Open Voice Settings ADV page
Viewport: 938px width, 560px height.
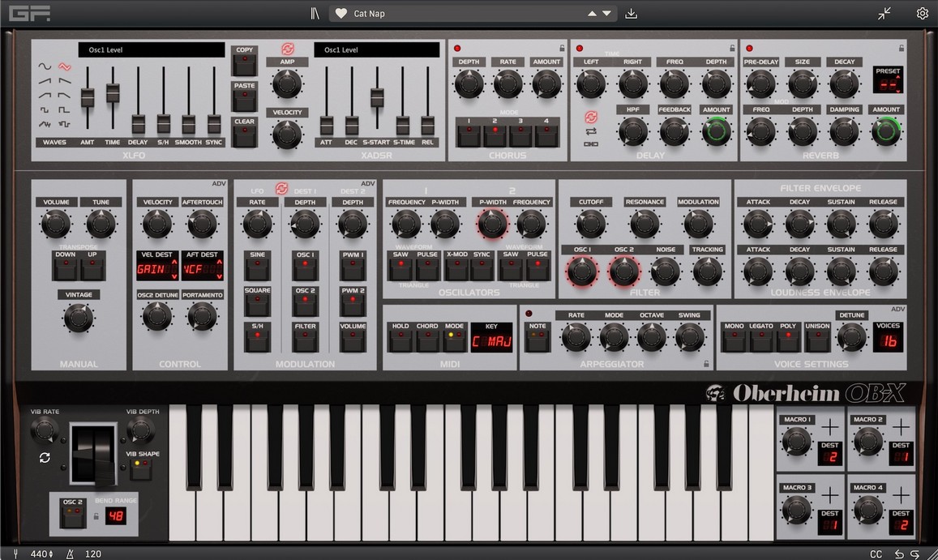click(898, 310)
